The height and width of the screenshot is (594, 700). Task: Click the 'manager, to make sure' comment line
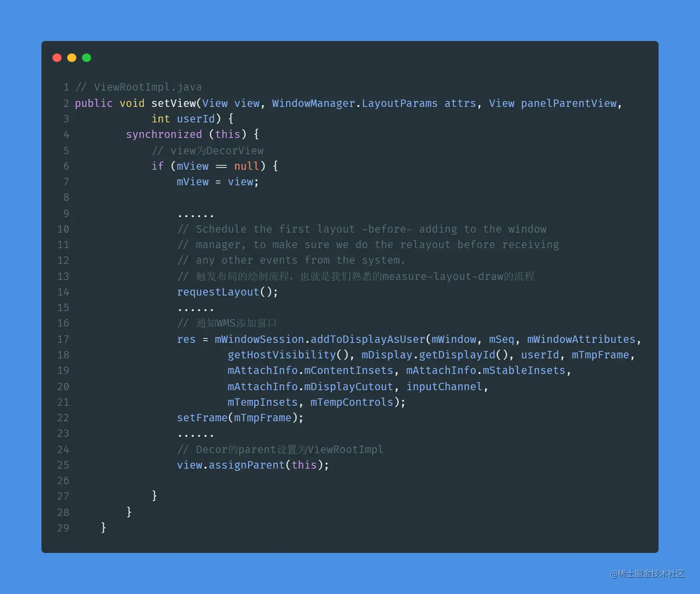[x=368, y=244]
